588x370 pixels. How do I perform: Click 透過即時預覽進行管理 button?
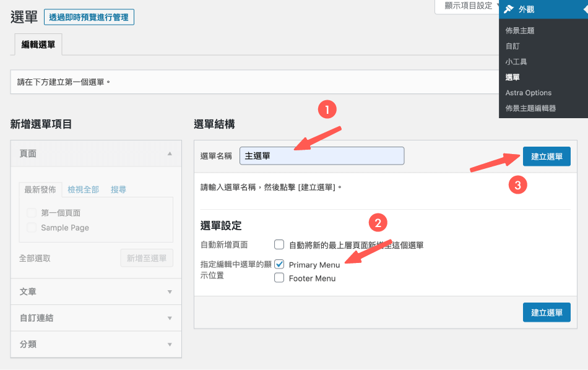coord(89,17)
